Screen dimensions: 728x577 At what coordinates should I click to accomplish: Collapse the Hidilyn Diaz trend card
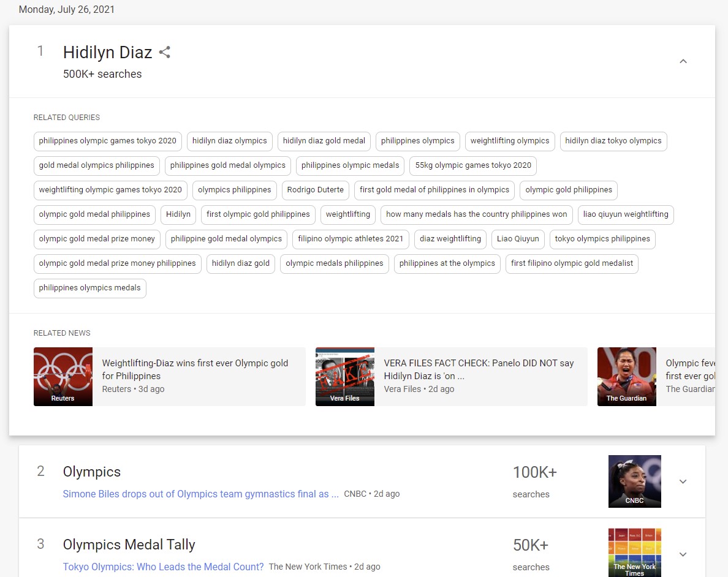tap(683, 61)
